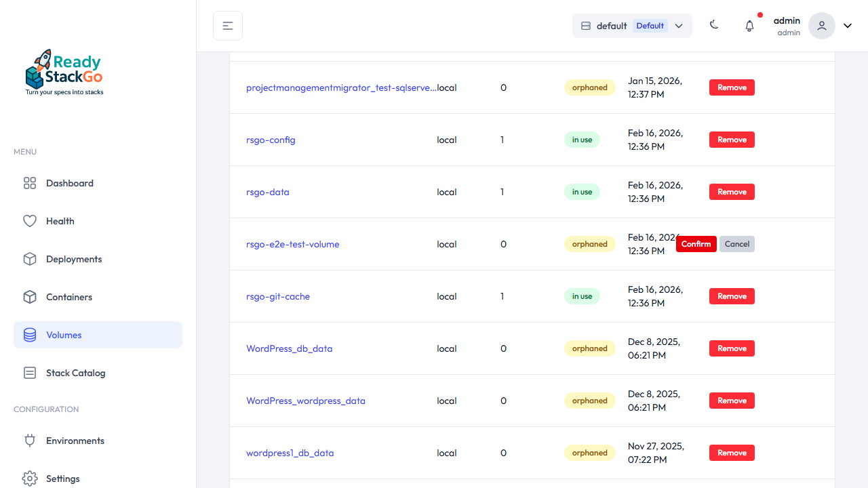
Task: Open the rsgo-config volume details
Action: [x=271, y=140]
